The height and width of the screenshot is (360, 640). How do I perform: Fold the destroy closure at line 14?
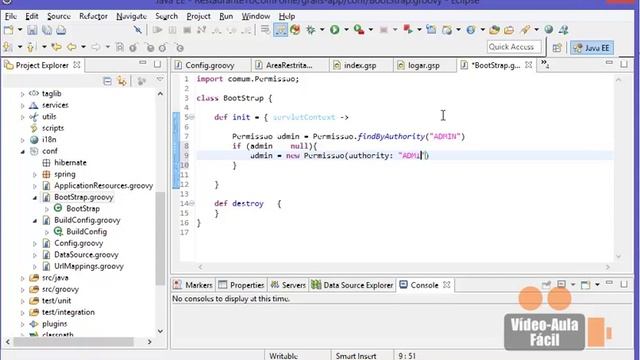(191, 204)
